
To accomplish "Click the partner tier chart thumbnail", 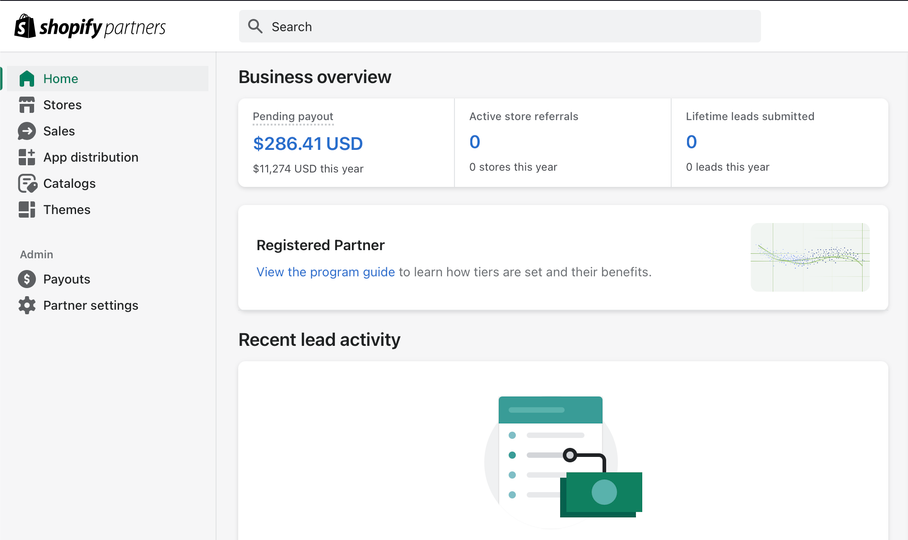I will click(810, 257).
